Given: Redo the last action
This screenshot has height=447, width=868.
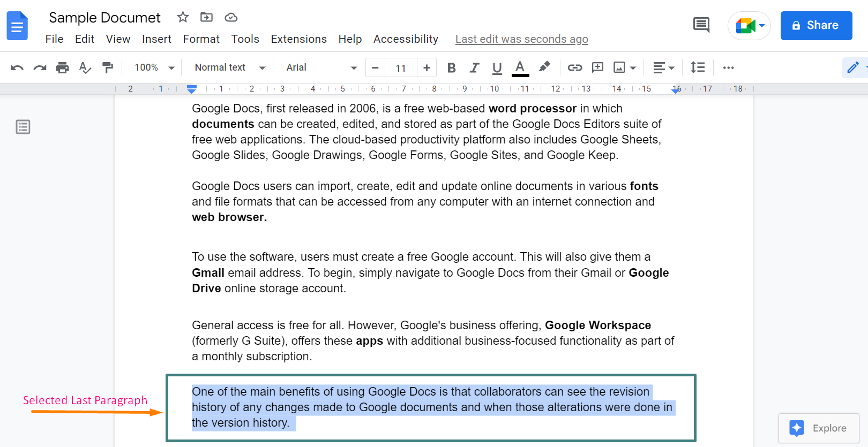Looking at the screenshot, I should point(40,67).
